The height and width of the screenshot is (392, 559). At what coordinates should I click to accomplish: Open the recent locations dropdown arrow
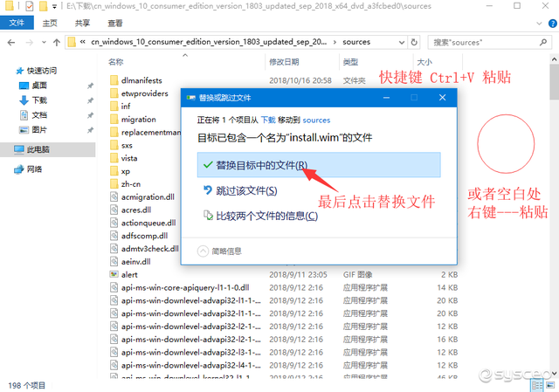click(x=44, y=43)
